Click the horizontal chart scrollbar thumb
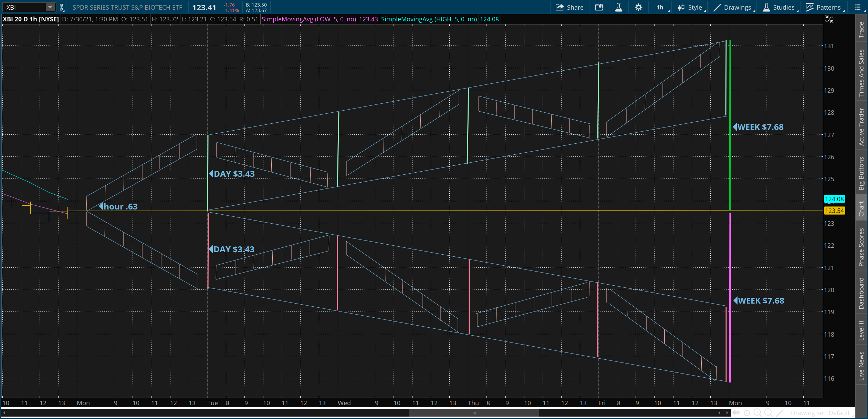Viewport: 868px width, 419px height. (x=474, y=413)
